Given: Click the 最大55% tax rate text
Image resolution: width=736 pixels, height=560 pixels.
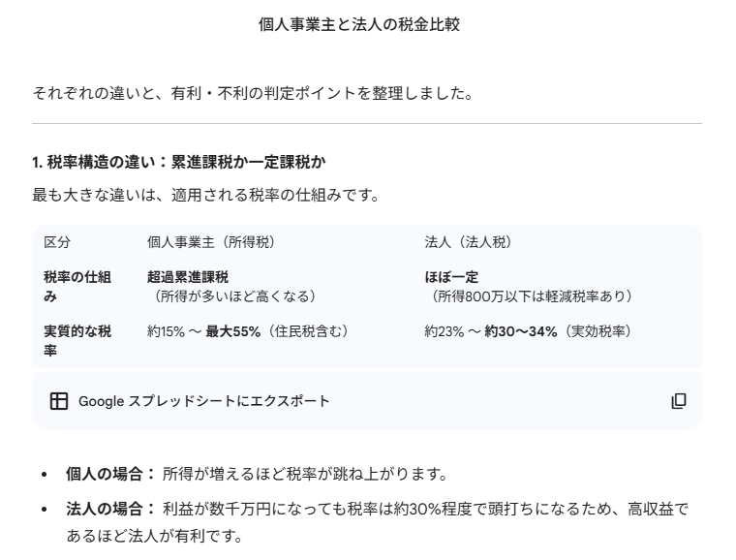Looking at the screenshot, I should [232, 331].
